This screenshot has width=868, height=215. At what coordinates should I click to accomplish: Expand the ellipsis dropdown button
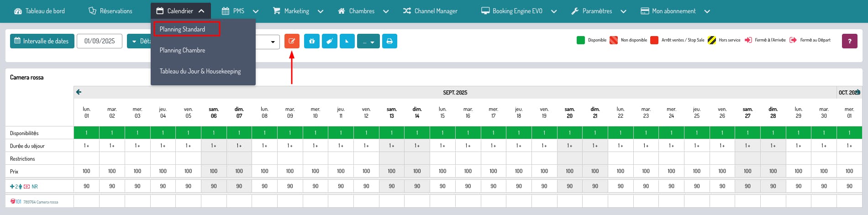368,41
